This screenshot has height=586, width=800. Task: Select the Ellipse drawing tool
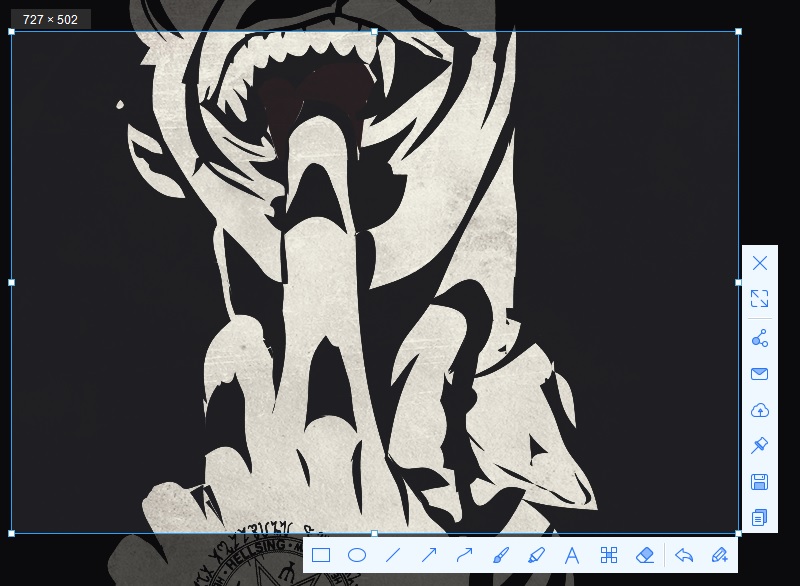(x=357, y=555)
